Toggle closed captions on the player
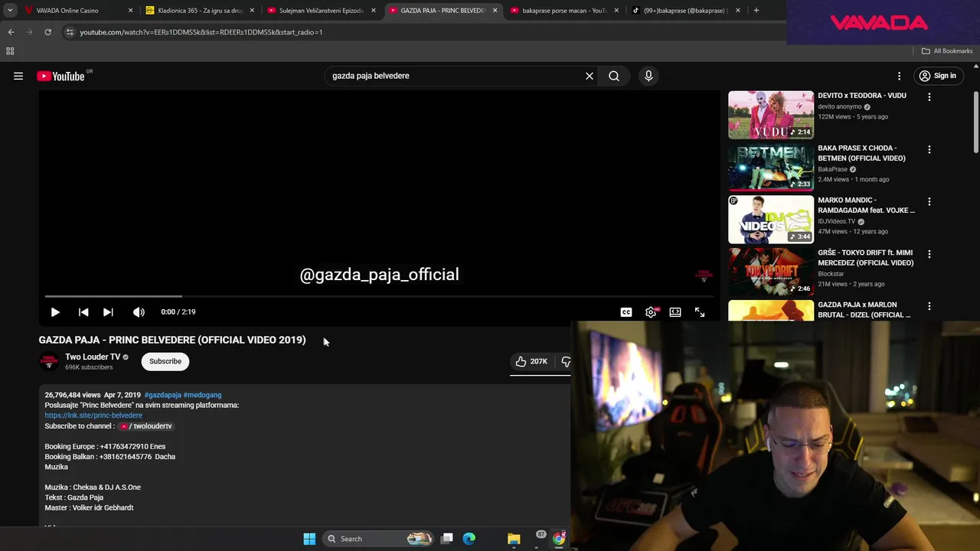The height and width of the screenshot is (551, 980). [626, 312]
